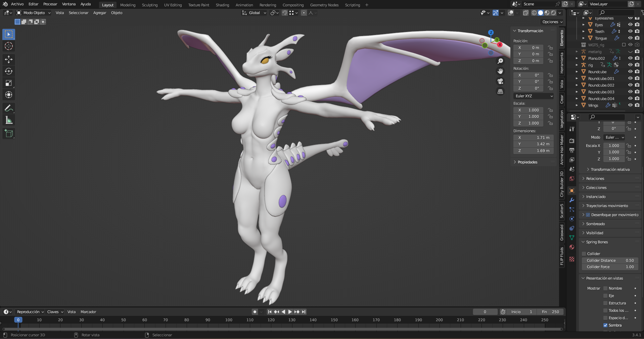Switch to the Shading workspace tab
This screenshot has height=339, width=644.
222,5
